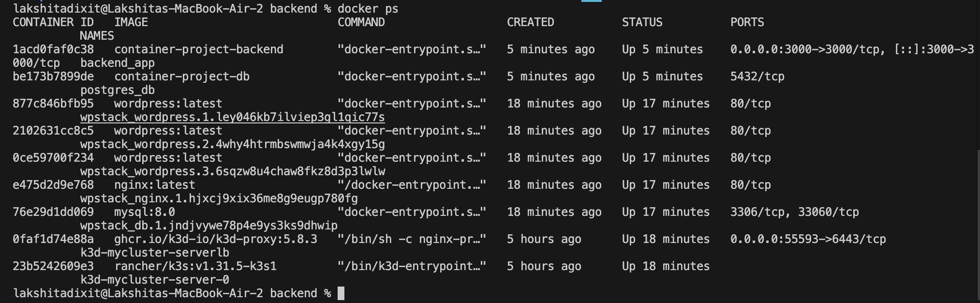Click the docker ps command text
This screenshot has width=980, height=303.
[x=368, y=9]
